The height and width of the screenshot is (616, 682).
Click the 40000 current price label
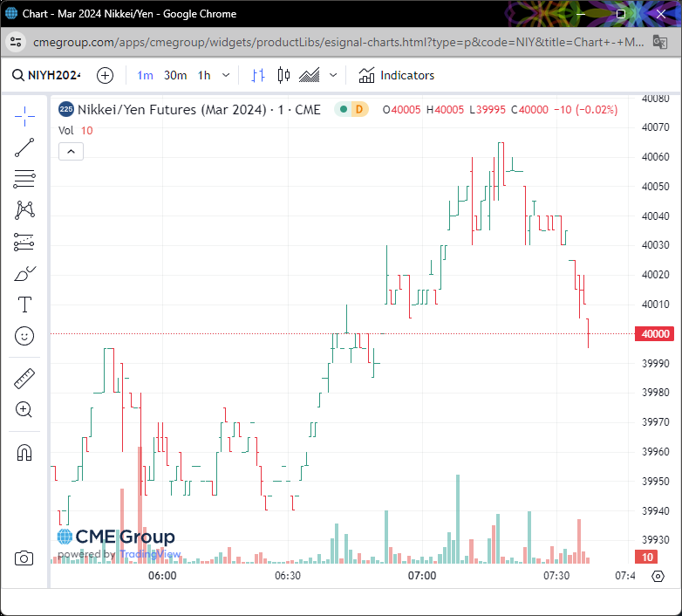tap(655, 333)
